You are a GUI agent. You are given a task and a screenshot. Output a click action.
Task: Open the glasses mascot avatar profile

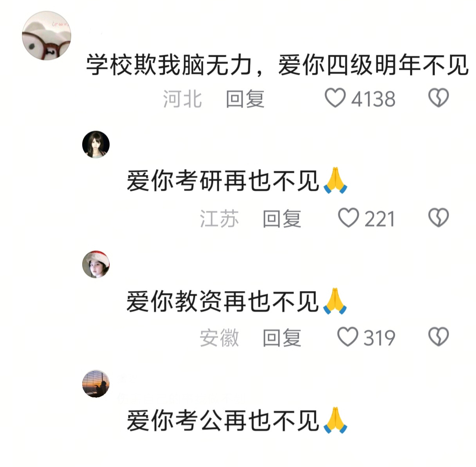coord(47,36)
